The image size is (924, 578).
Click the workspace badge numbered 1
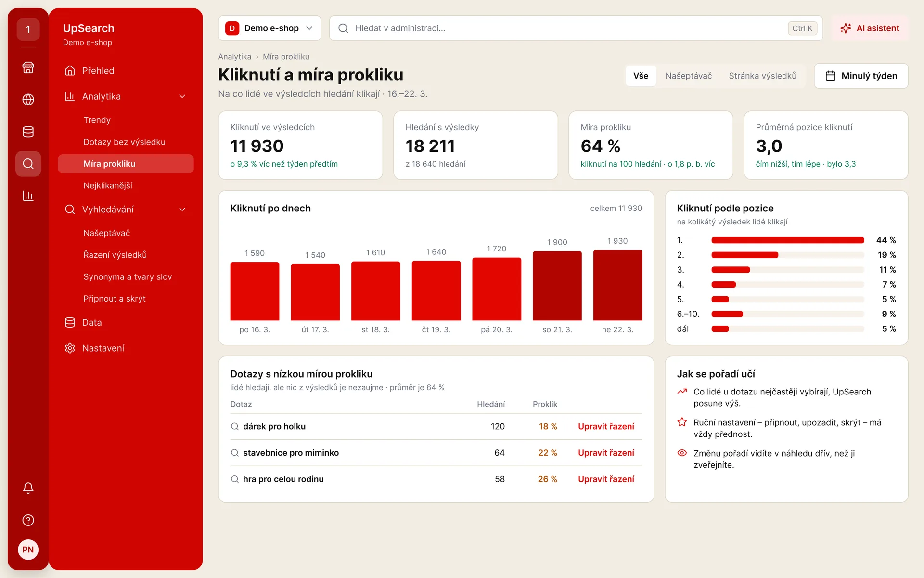click(x=28, y=29)
